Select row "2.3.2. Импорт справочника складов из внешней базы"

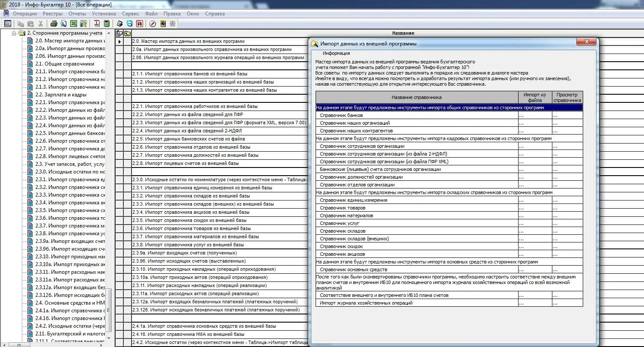(220, 196)
